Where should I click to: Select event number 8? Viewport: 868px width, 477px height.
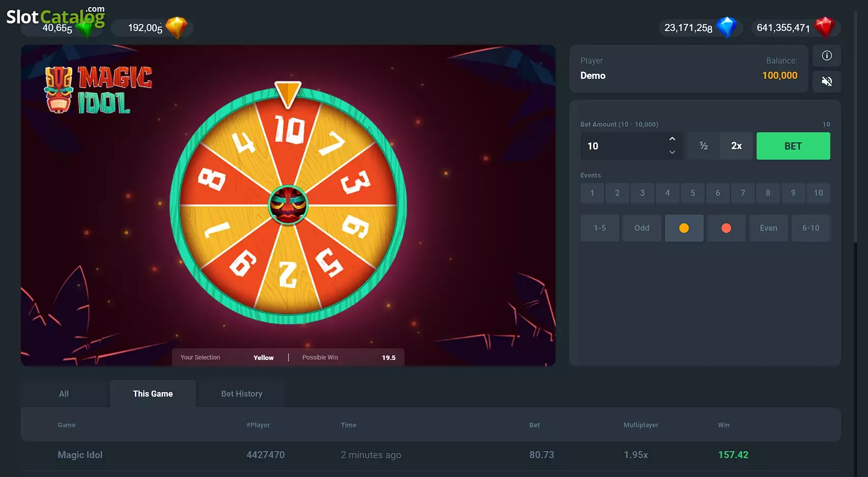(x=768, y=193)
